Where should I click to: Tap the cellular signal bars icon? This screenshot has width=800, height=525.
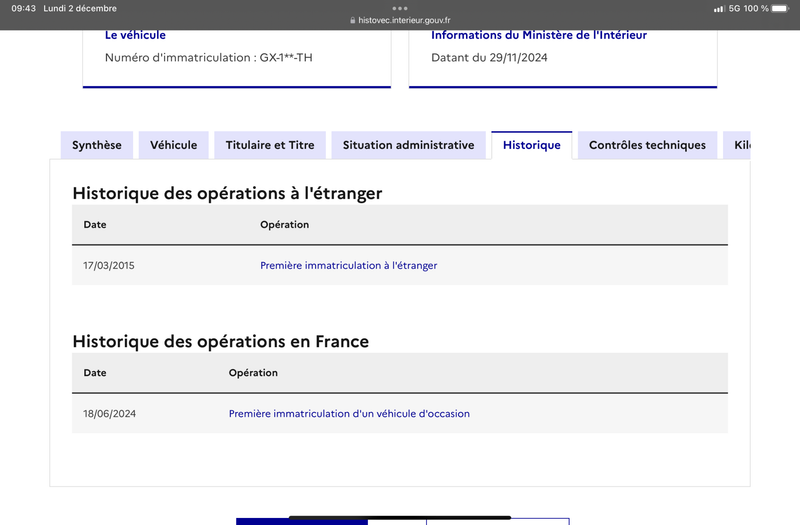point(719,9)
